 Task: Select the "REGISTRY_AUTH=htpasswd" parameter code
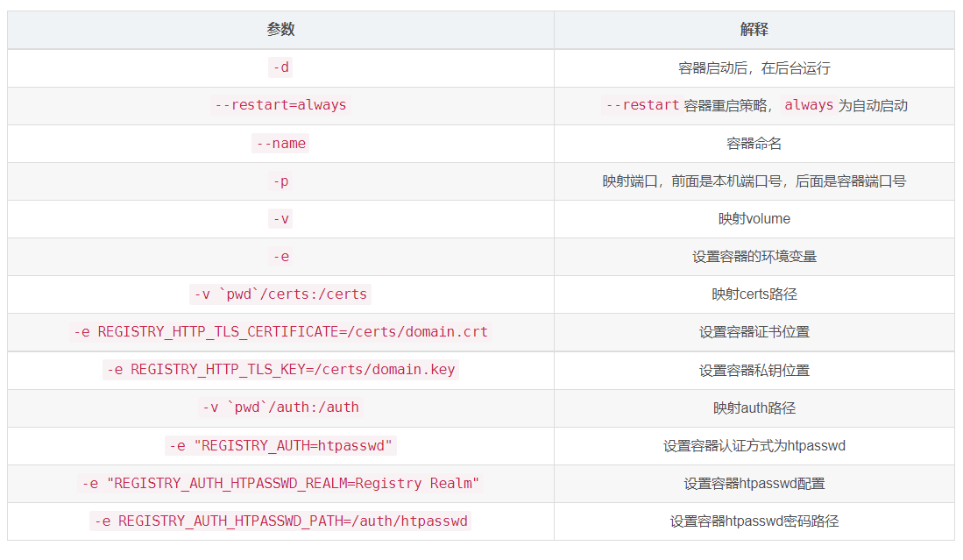click(x=280, y=446)
